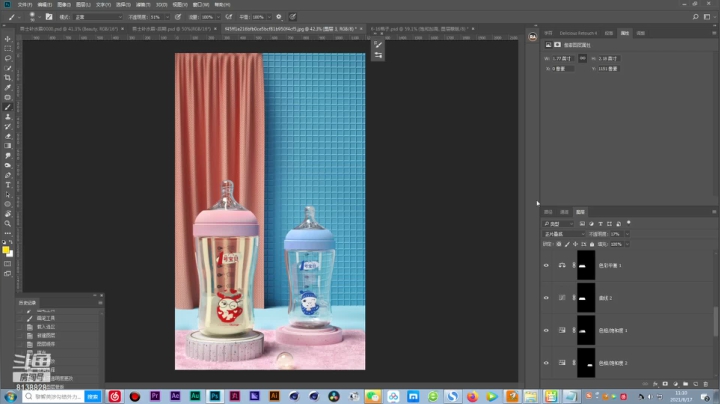Click the foreground yellow color swatch

[x=6, y=250]
